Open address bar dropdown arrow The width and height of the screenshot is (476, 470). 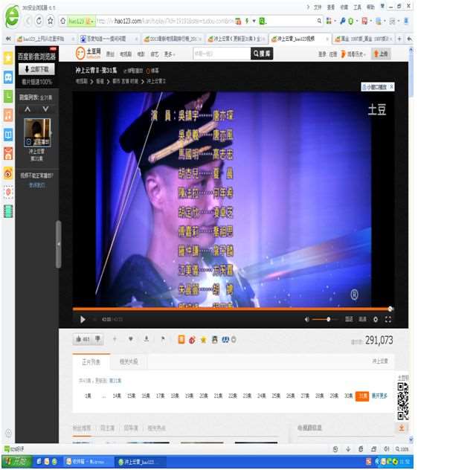coord(254,21)
